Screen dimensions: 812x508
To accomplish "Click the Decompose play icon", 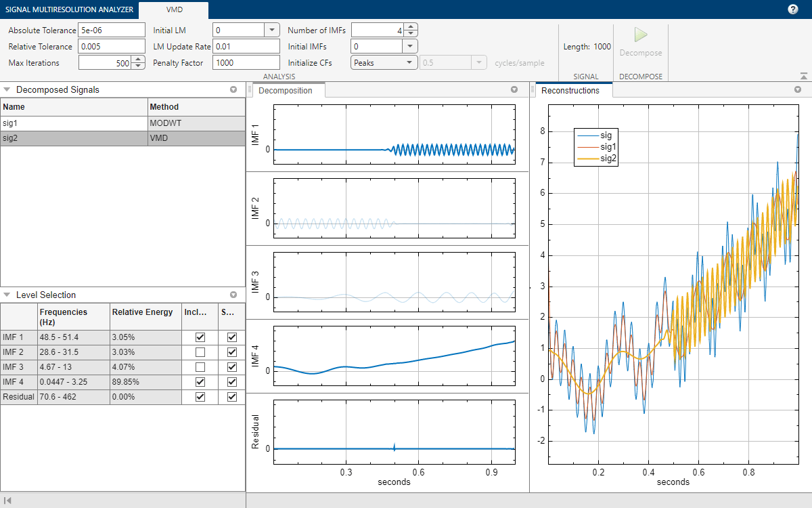I will (x=640, y=35).
